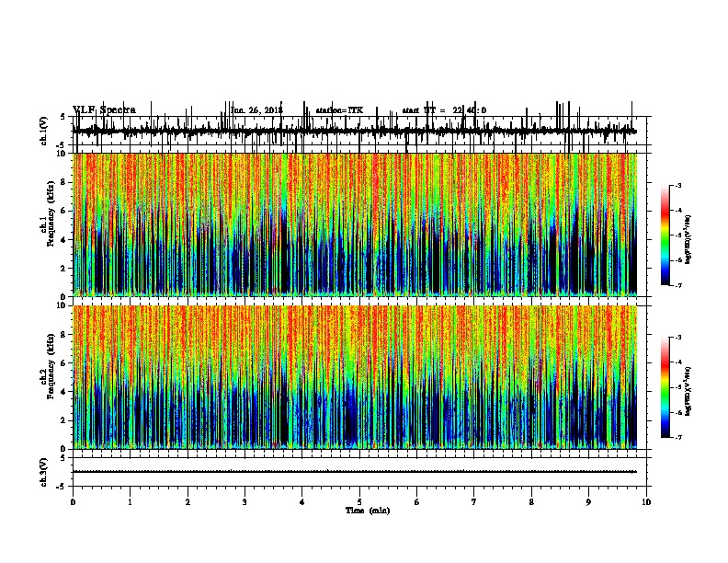728x563 pixels.
Task: Click the ch.1 colorbar log(PSD) label
Action: [688, 240]
